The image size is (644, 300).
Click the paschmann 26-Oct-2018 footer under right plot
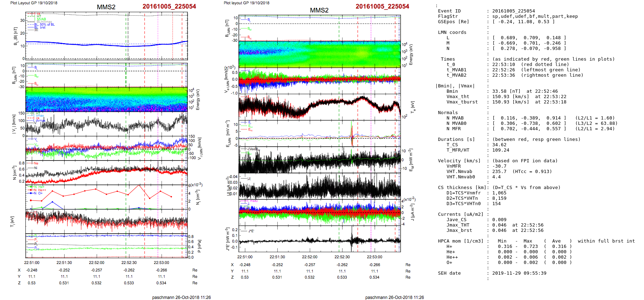pos(394,297)
